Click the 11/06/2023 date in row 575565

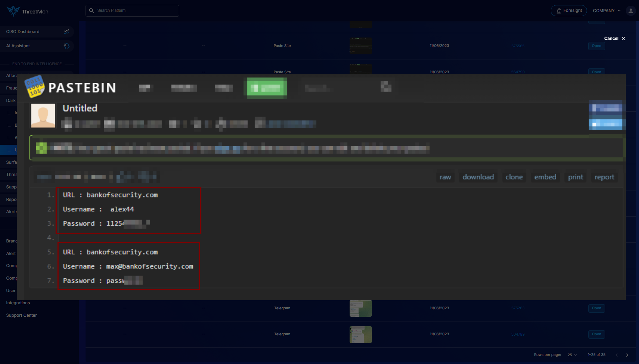pyautogui.click(x=439, y=46)
